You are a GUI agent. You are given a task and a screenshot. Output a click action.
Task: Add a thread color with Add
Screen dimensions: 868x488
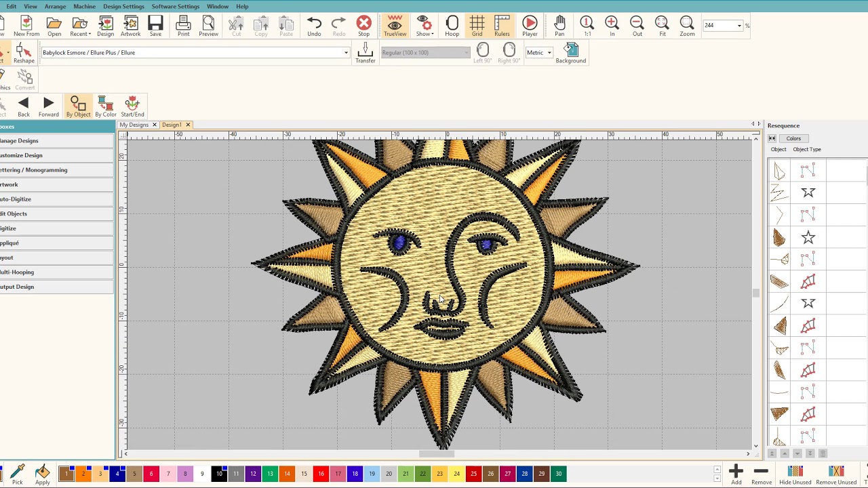[736, 474]
